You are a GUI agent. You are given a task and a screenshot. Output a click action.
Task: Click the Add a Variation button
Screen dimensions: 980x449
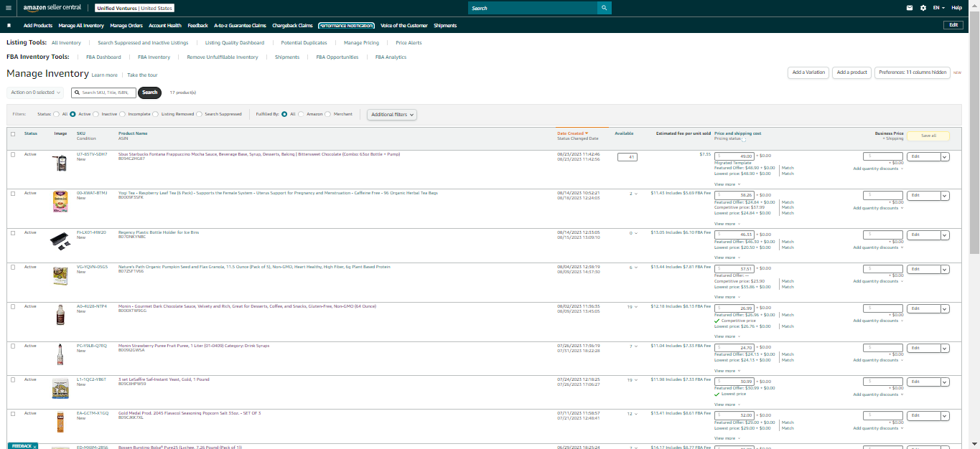808,72
